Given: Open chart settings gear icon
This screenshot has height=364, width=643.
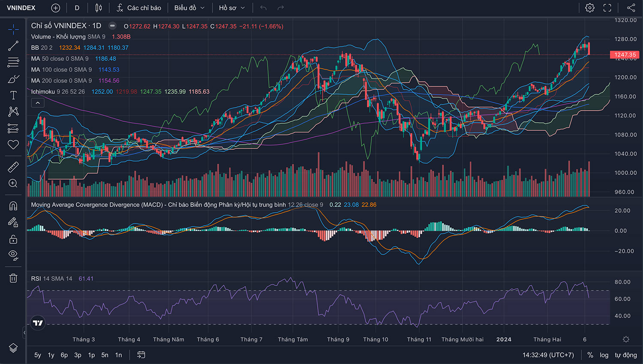Looking at the screenshot, I should coord(590,8).
